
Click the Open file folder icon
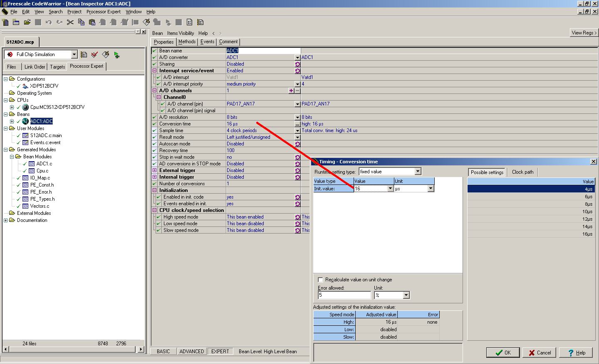tap(27, 22)
